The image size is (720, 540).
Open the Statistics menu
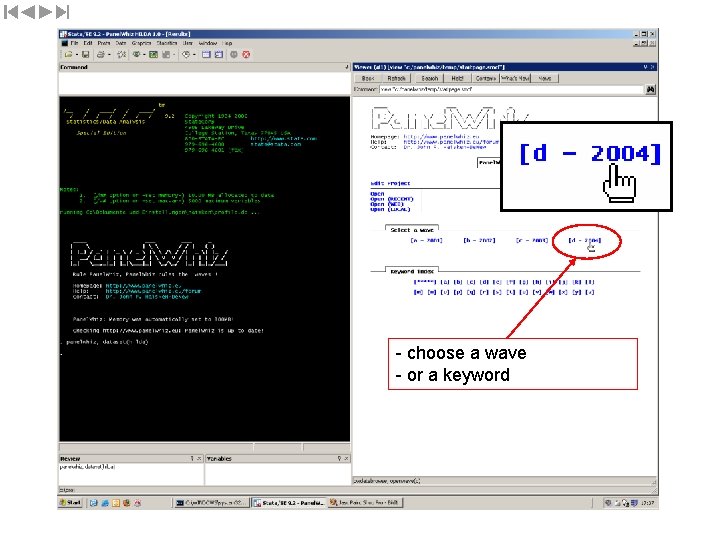point(167,43)
